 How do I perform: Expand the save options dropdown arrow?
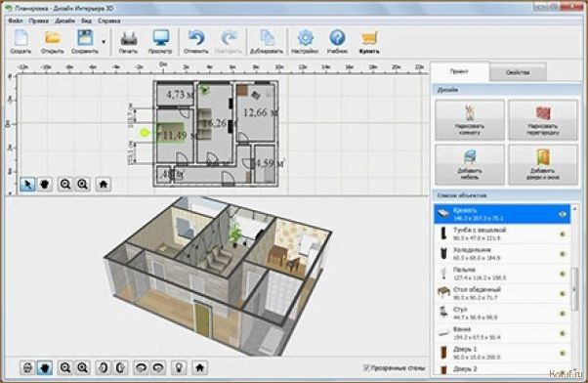104,42
